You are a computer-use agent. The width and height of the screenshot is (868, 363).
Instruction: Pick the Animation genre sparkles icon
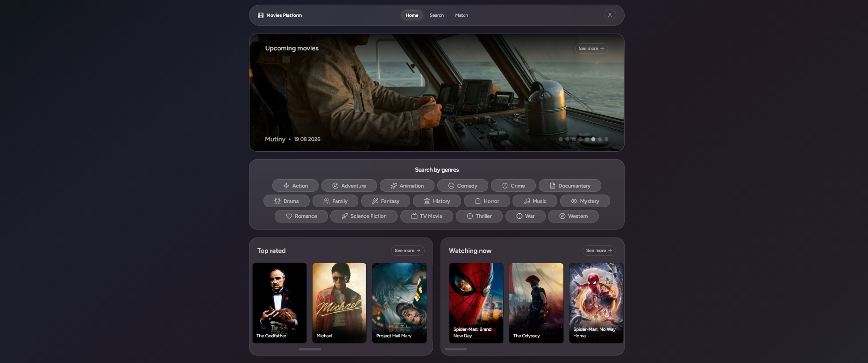[394, 186]
